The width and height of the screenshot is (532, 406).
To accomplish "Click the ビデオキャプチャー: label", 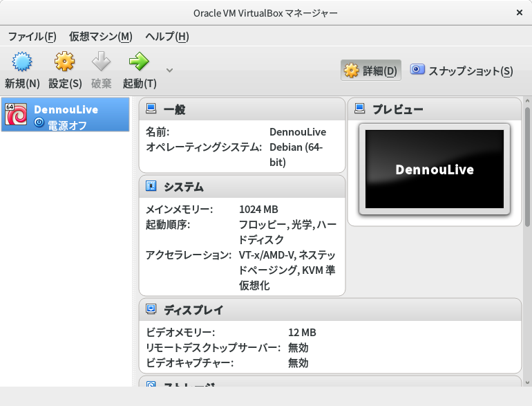I will click(x=190, y=363).
